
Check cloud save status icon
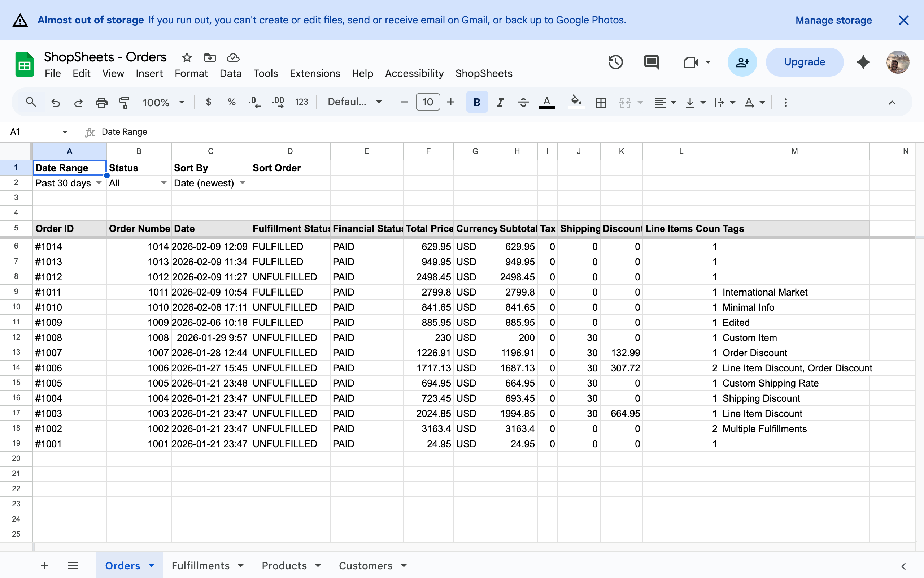pos(233,57)
